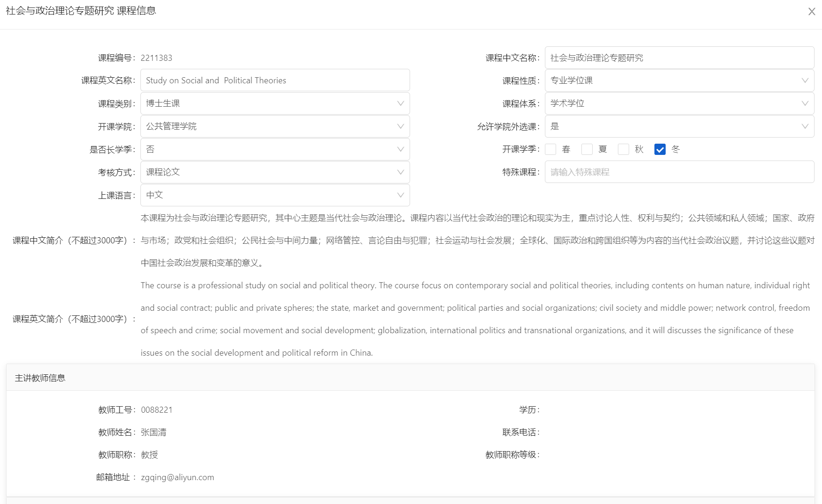Open the 考核方式 dropdown showing 课程论文
Viewport: 822px width, 504px height.
pos(275,172)
